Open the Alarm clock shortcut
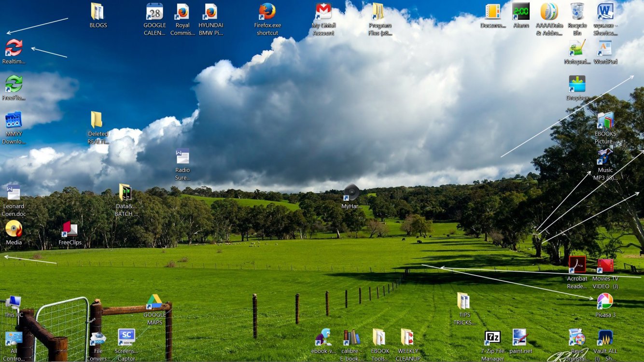Viewport: 644px width, 362px height. (520, 12)
